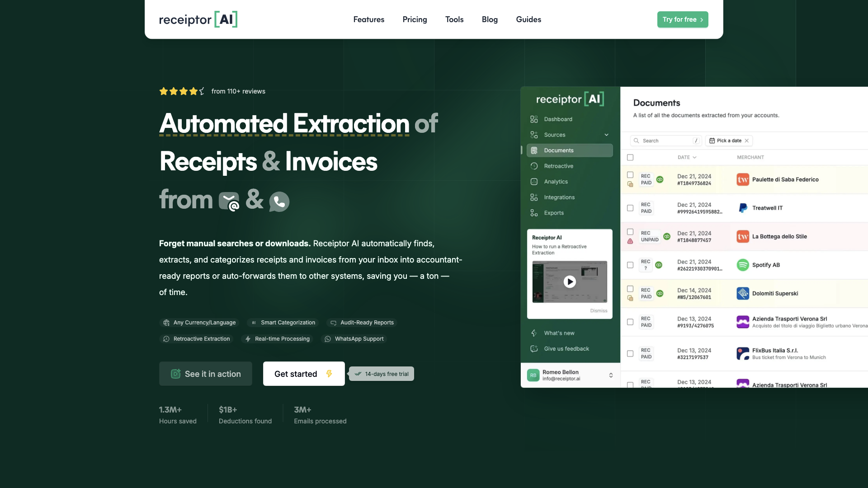Expand the DATE column sort dropdown
The height and width of the screenshot is (488, 868).
click(693, 157)
